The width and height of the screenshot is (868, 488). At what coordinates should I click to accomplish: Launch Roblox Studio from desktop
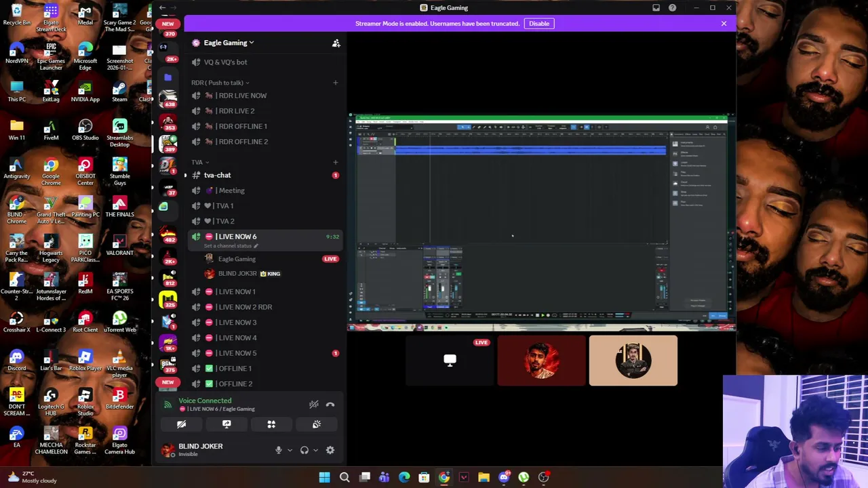pyautogui.click(x=85, y=403)
